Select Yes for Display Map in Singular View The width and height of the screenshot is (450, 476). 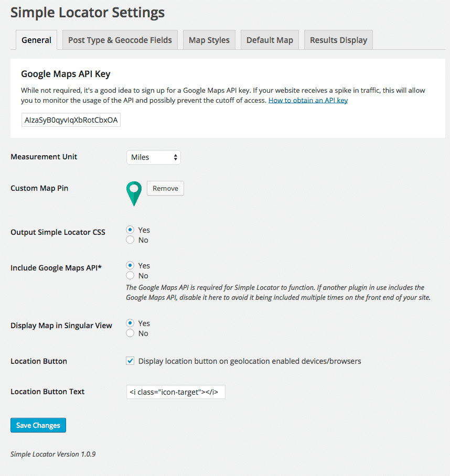click(x=130, y=323)
